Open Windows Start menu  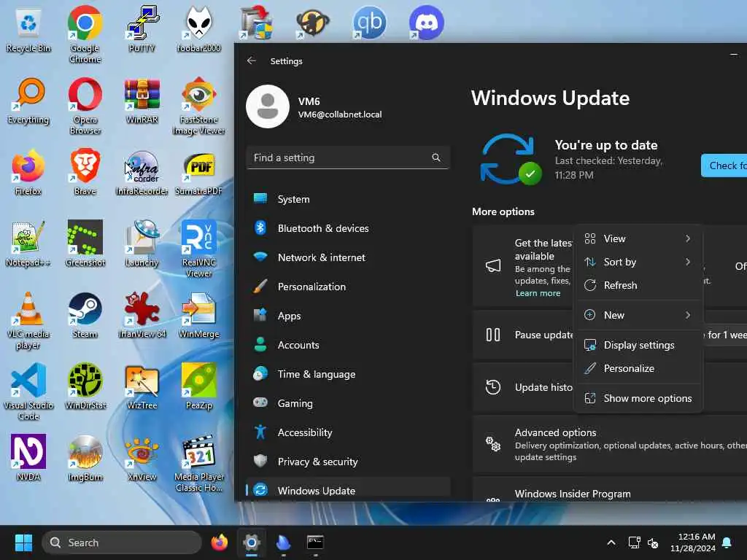click(23, 542)
